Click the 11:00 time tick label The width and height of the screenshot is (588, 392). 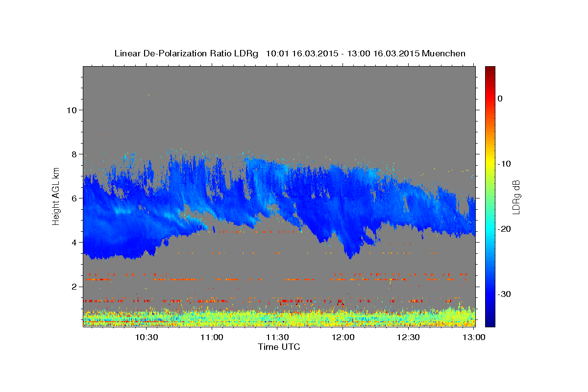coord(212,337)
